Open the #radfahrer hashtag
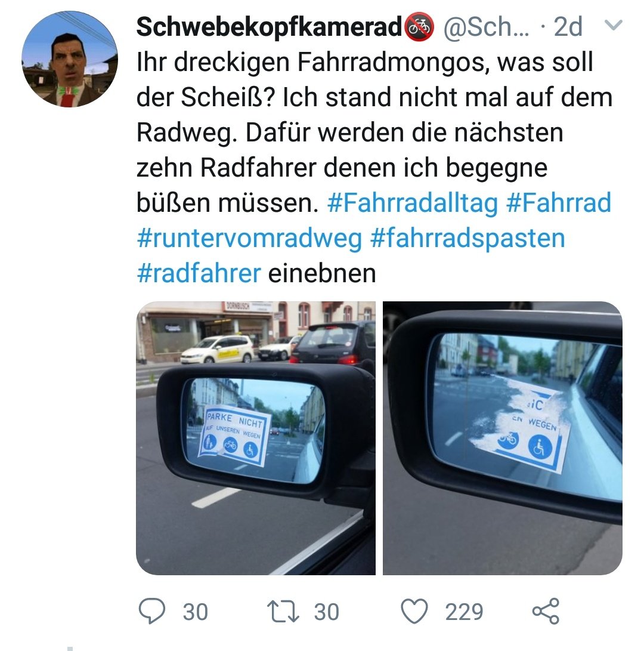 pyautogui.click(x=199, y=274)
